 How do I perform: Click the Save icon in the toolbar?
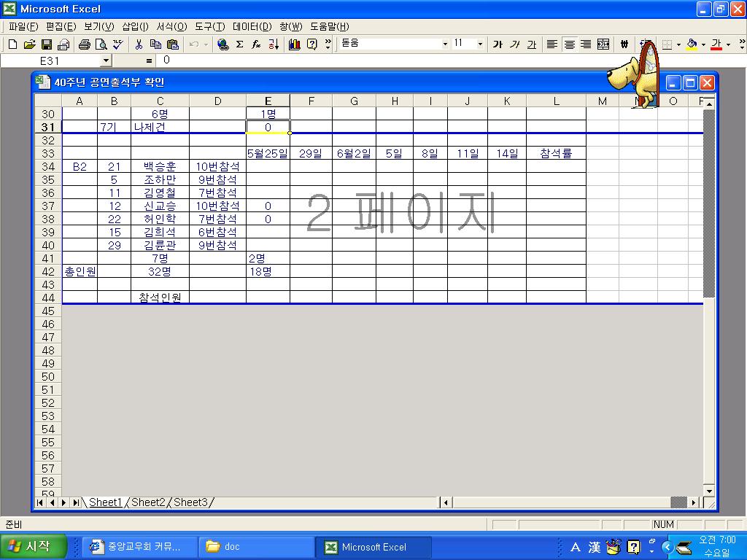click(x=46, y=44)
